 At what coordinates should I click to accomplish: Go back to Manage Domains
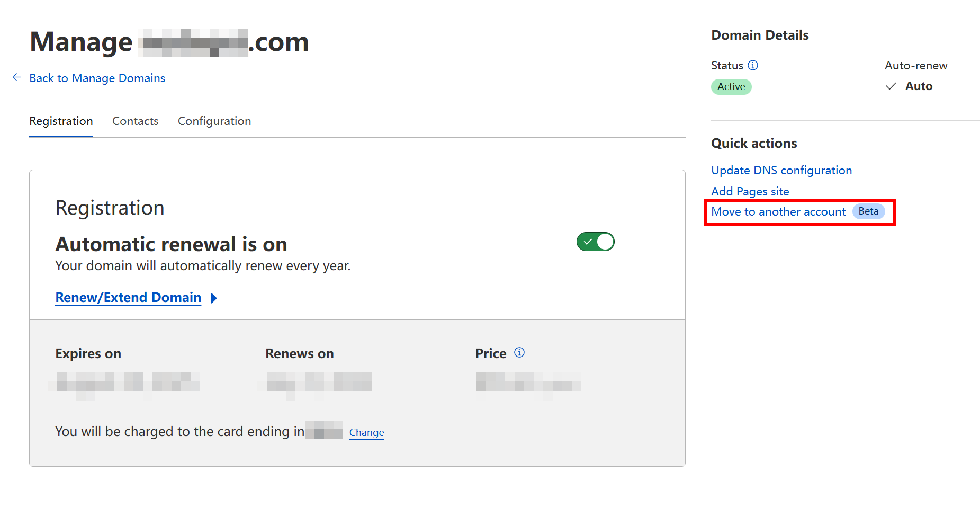97,78
